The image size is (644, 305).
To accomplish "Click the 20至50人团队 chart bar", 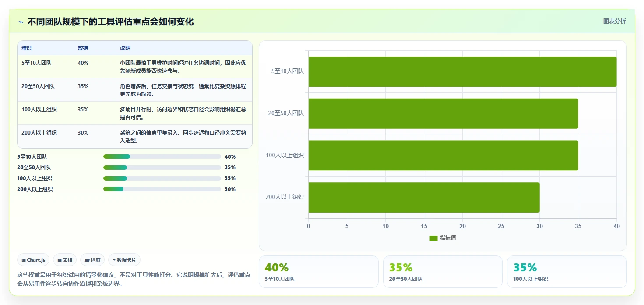I will [443, 113].
